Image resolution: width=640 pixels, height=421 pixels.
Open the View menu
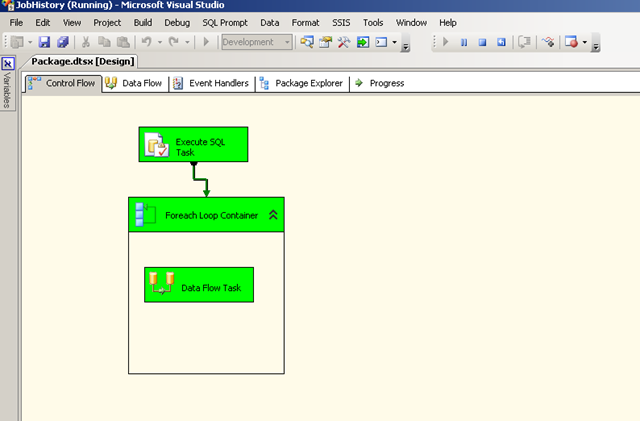[x=72, y=23]
